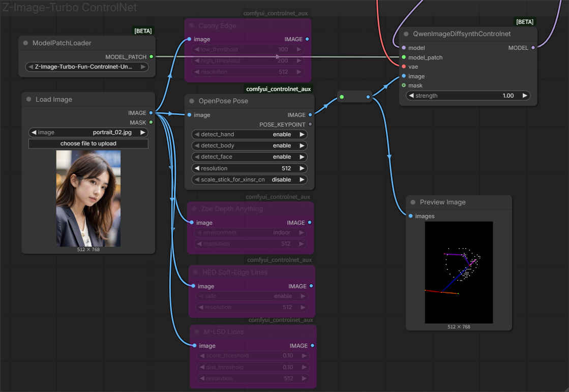Viewport: 569px width, 392px height.
Task: Click the Load Image MASK output socket
Action: pos(151,122)
